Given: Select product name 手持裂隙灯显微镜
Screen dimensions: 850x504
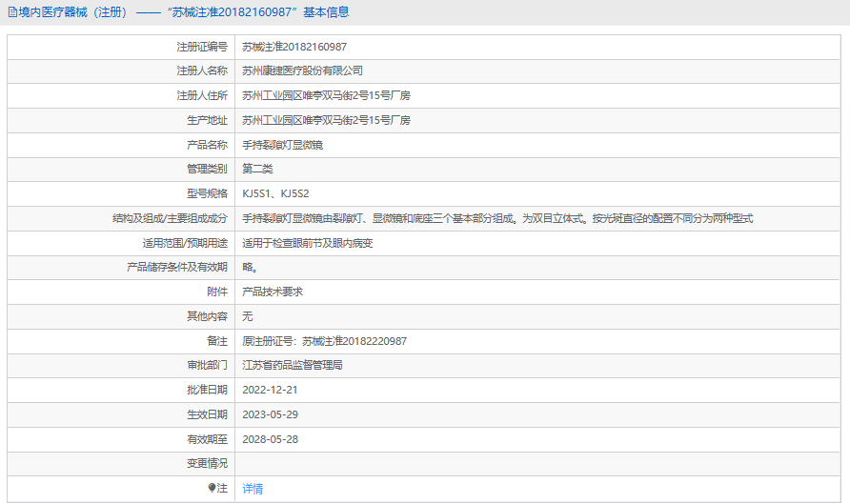Looking at the screenshot, I should 282,145.
